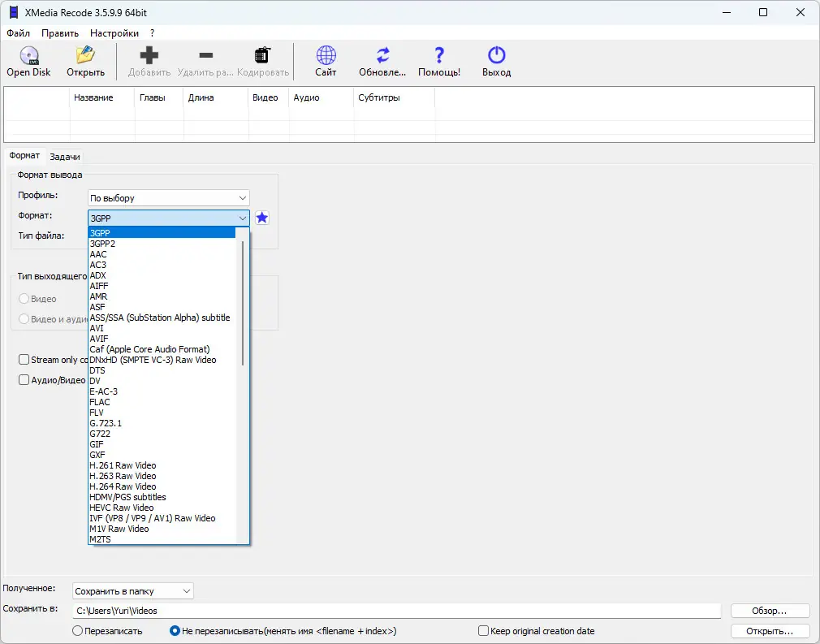Switch to the Задачи tab
This screenshot has height=644, width=820.
click(65, 157)
